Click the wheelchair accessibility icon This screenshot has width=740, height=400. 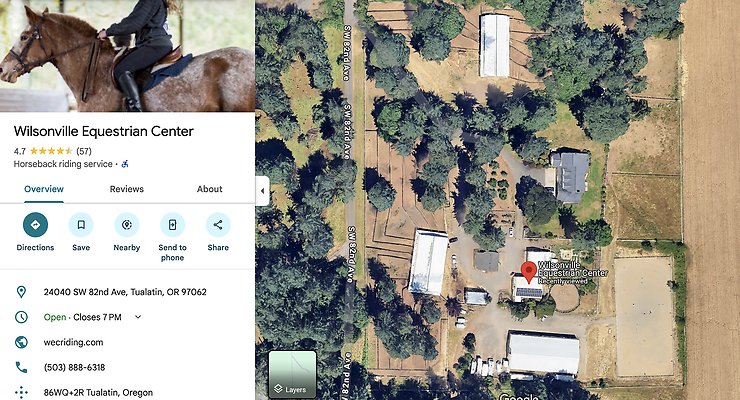(x=125, y=164)
